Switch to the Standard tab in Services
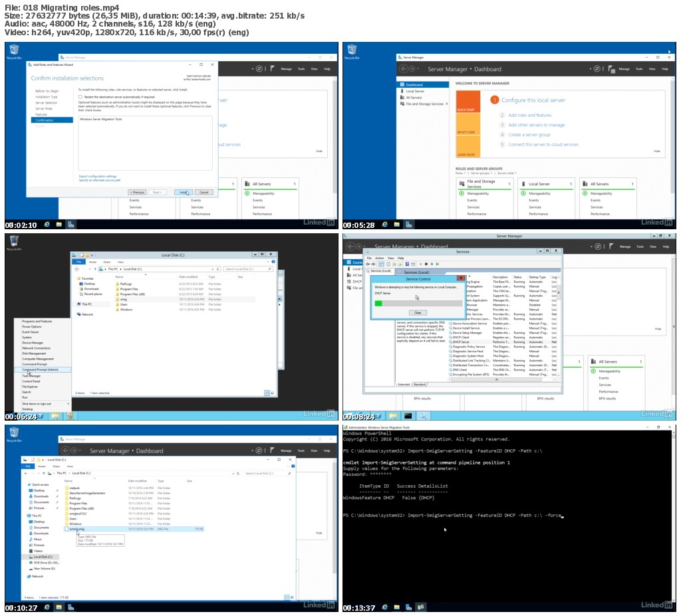 (420, 384)
